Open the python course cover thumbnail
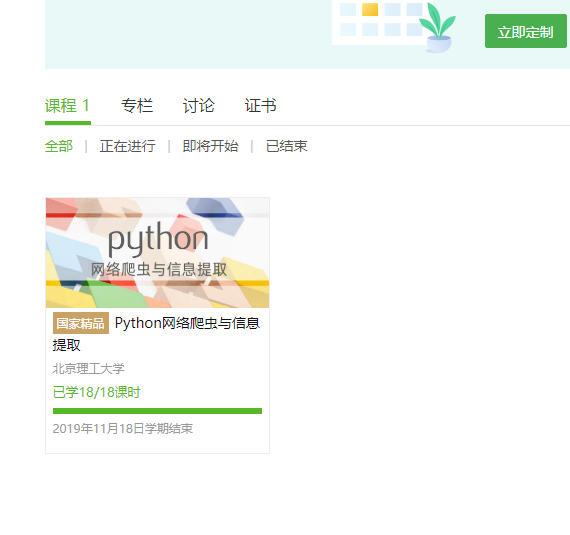Screen dimensions: 570x535 coord(157,253)
